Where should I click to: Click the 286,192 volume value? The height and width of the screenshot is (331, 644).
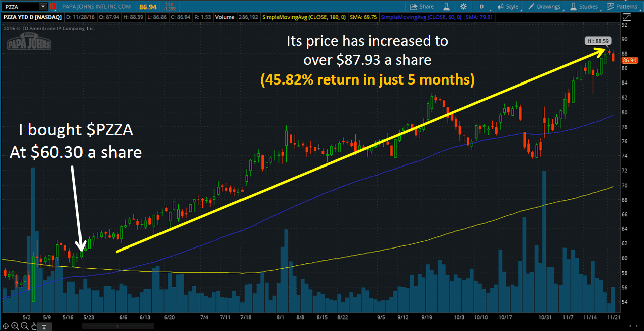click(x=249, y=17)
